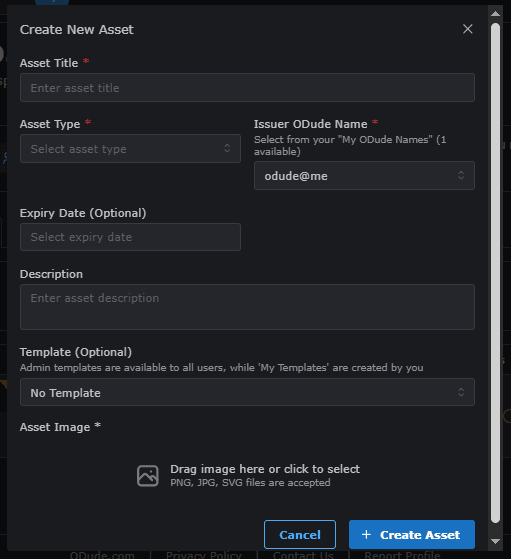Click the dialog vertical scrollbar thumb

click(x=495, y=273)
